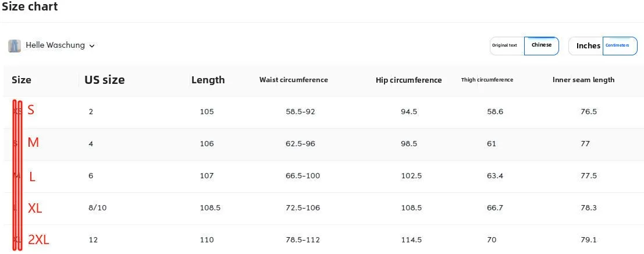Click the 58.5-92 waist circumference cell
This screenshot has height=254, width=644.
click(300, 112)
